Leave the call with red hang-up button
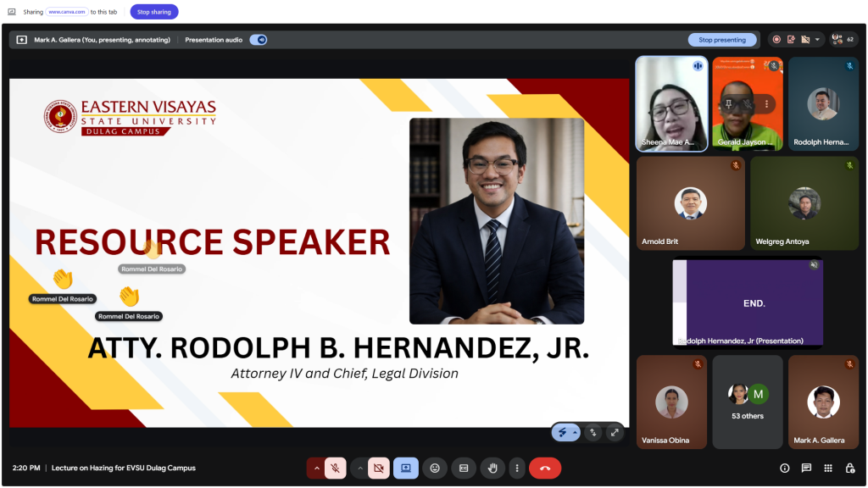Image resolution: width=868 pixels, height=488 pixels. tap(544, 468)
